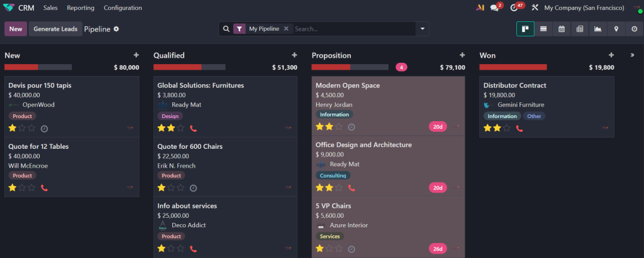Switch to List view
644x258 pixels.
click(x=543, y=29)
